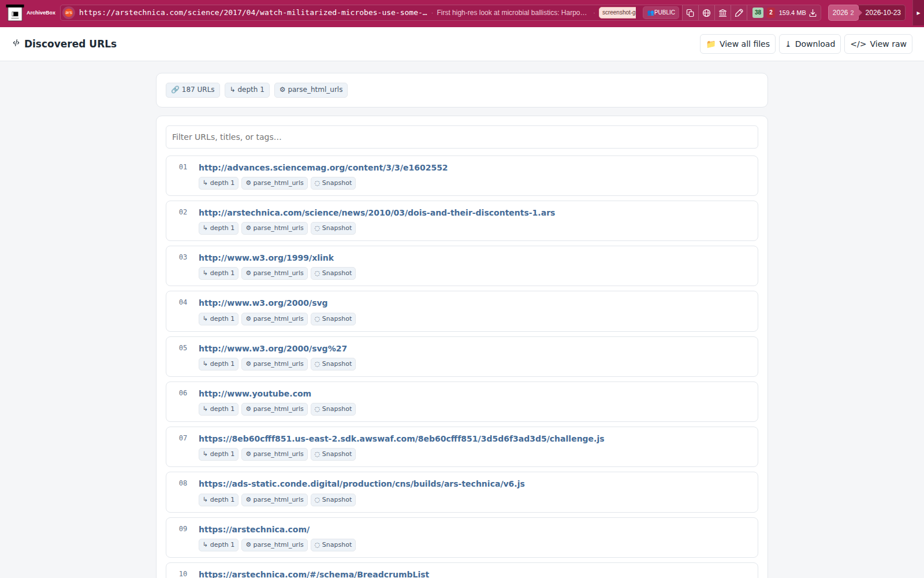Click the archive.org building icon
The image size is (924, 578).
pyautogui.click(x=722, y=13)
